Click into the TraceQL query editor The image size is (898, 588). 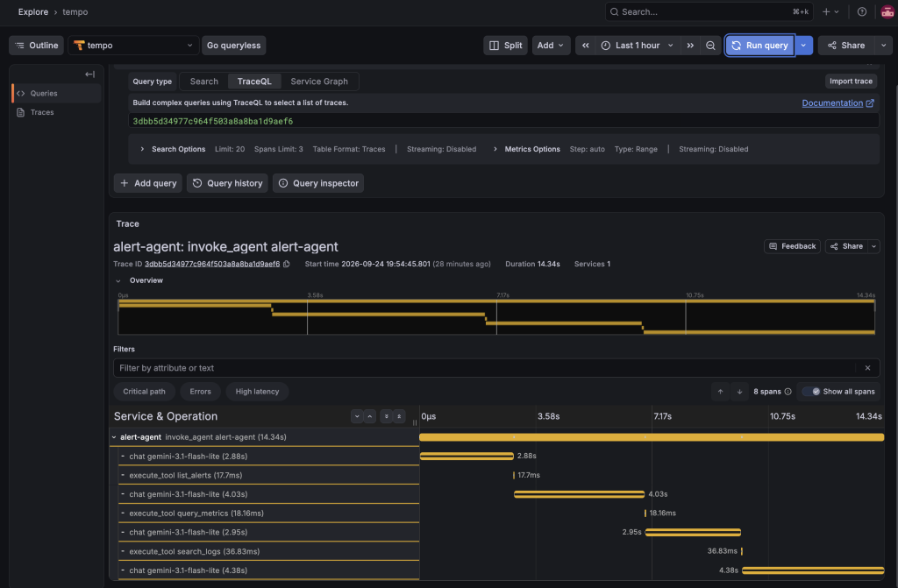[x=503, y=121]
